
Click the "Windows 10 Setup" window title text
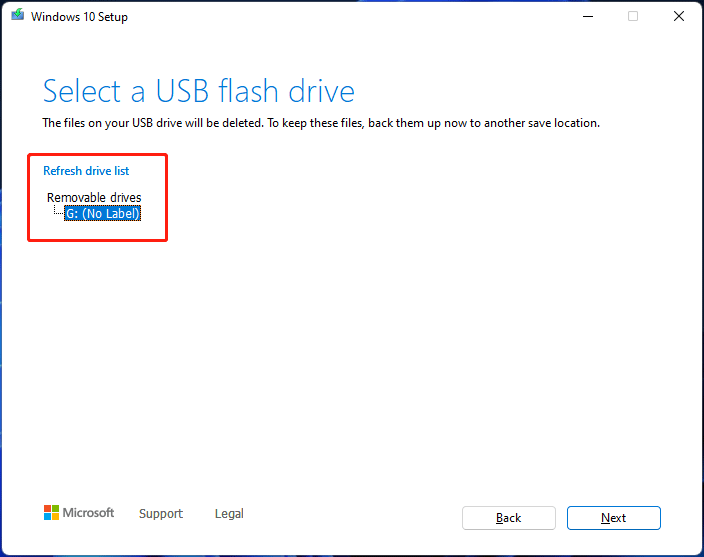tap(79, 17)
